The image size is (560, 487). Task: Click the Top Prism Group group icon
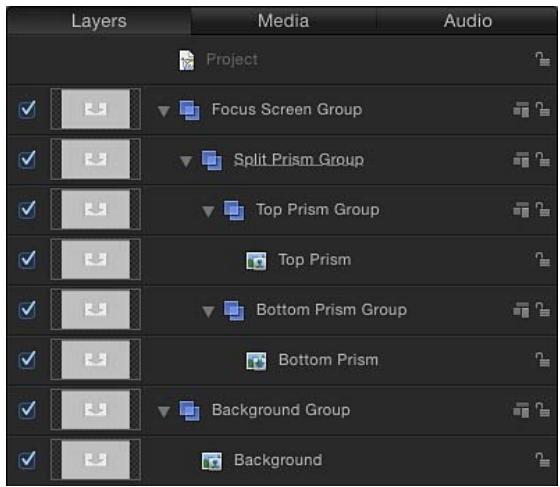tap(234, 210)
